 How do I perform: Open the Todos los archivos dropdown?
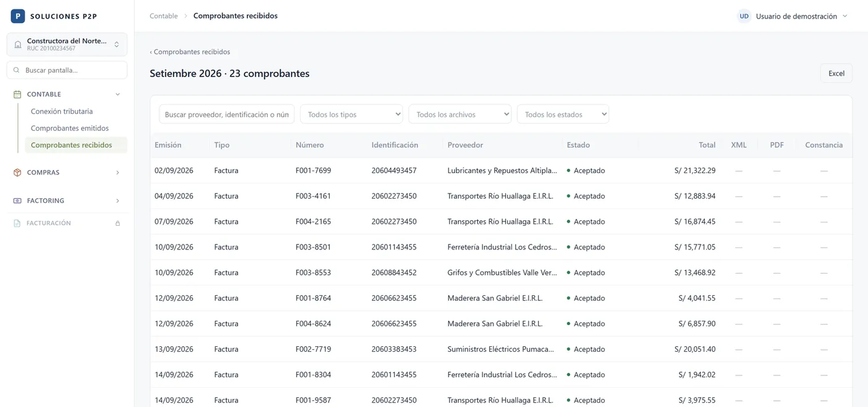460,114
